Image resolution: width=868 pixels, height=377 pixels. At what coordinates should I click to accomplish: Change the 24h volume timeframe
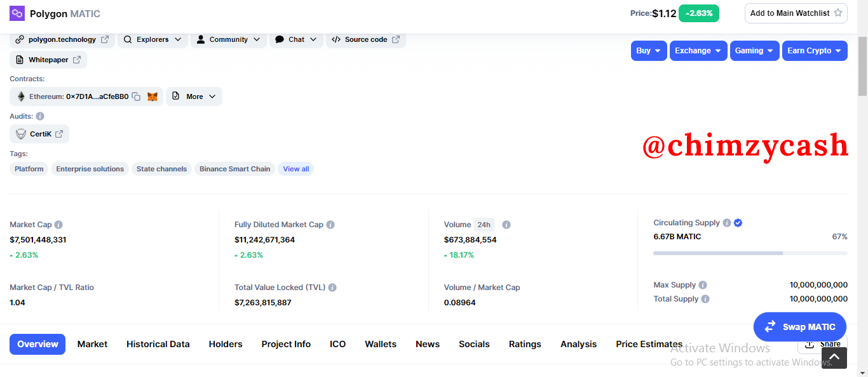(484, 225)
